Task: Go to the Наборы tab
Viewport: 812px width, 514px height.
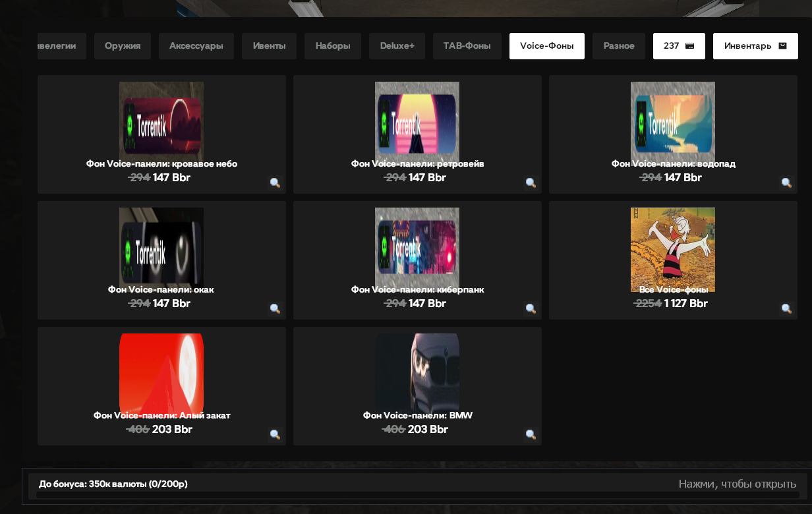Action: coord(333,46)
